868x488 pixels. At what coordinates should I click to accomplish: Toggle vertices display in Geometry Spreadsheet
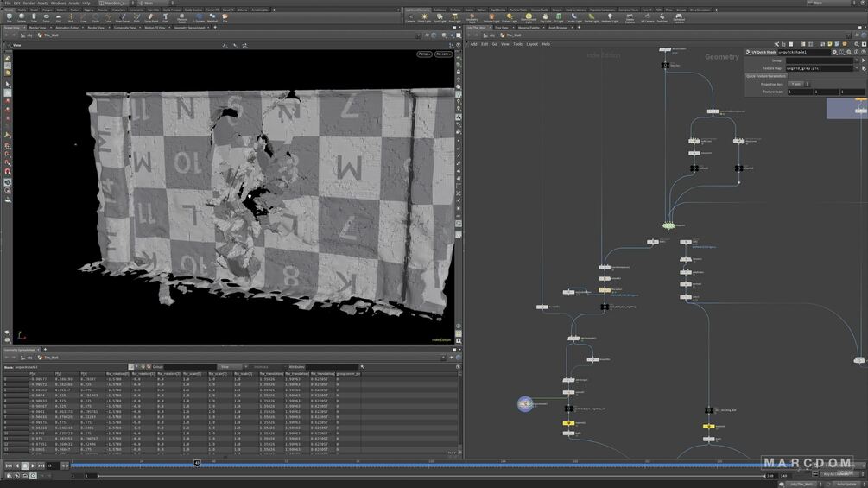(136, 367)
